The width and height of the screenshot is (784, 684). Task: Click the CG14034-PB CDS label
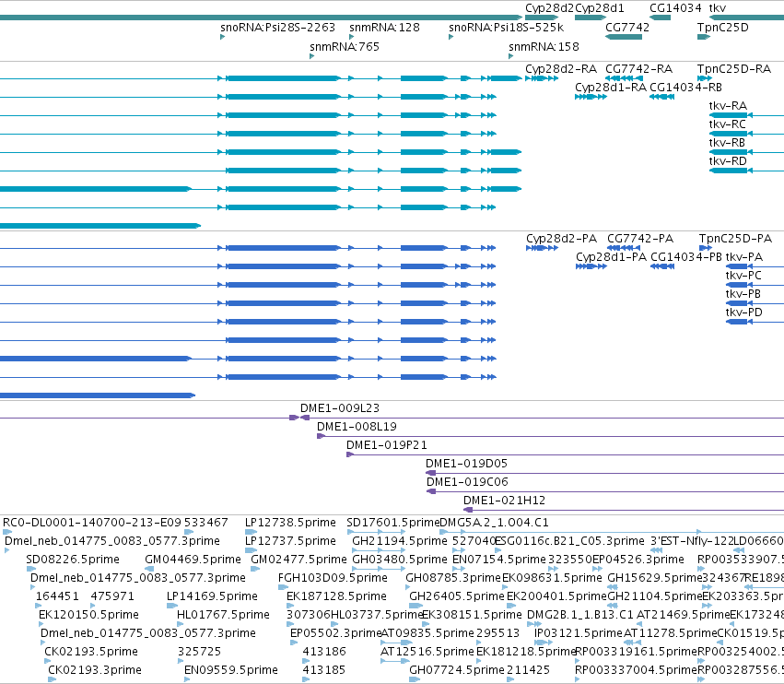686,257
